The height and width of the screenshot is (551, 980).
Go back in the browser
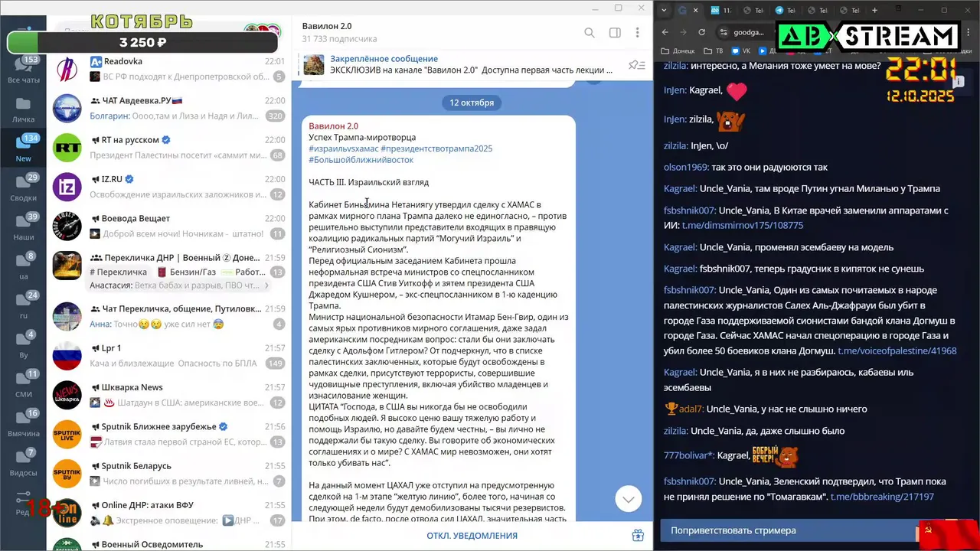(x=665, y=32)
